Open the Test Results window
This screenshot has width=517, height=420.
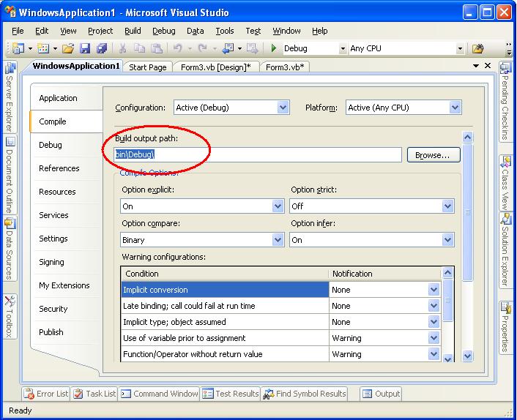coord(231,394)
